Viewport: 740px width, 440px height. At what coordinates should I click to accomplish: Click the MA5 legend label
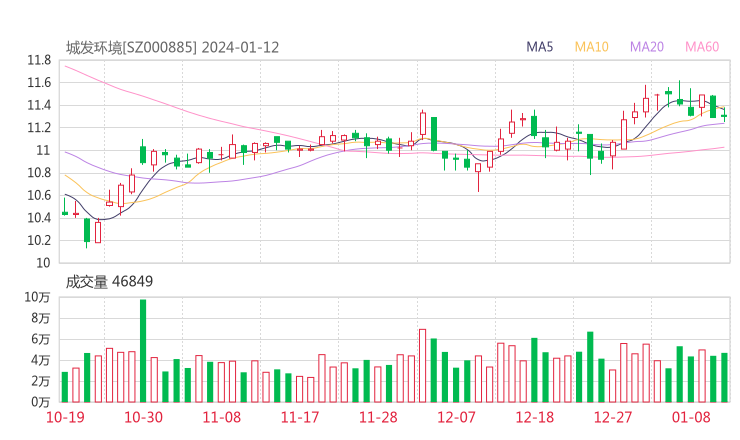click(x=539, y=47)
